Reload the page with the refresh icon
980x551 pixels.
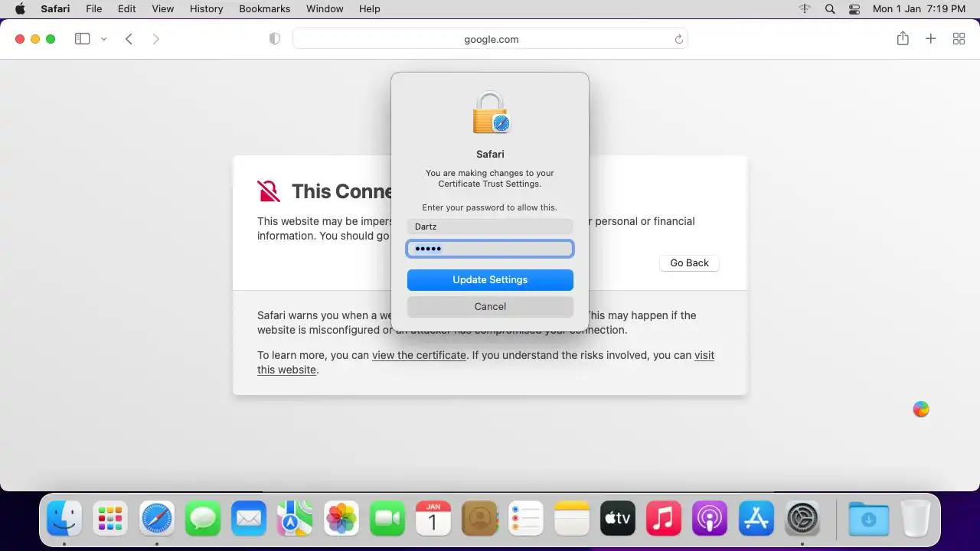tap(678, 39)
